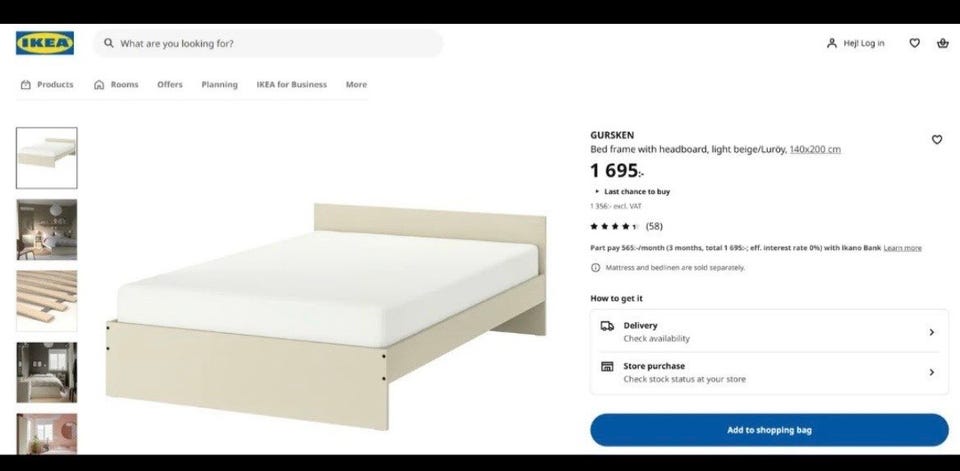Expand the Delivery option chevron
Screen dimensions: 960x471
[x=931, y=332]
